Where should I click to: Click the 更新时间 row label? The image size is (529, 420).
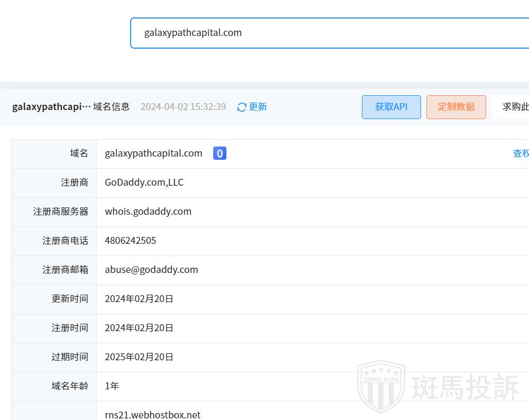(x=70, y=299)
